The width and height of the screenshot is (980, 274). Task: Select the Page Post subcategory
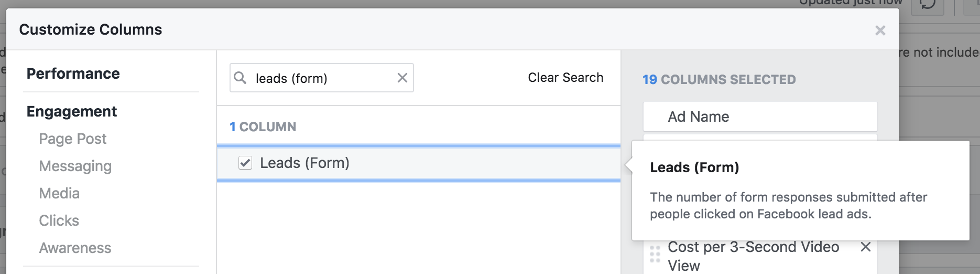pos(73,139)
